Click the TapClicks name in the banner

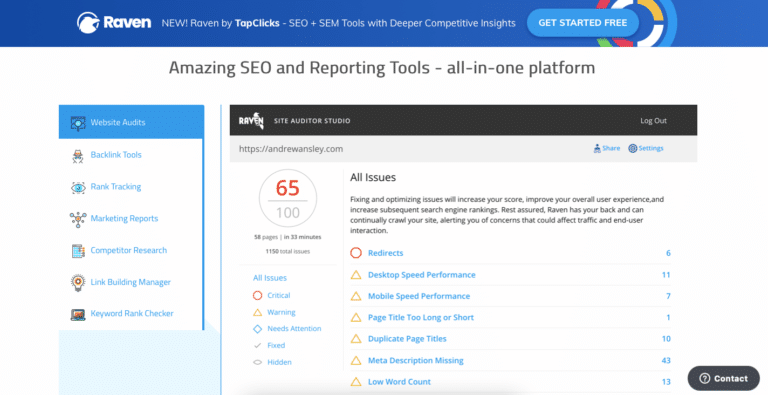[257, 23]
